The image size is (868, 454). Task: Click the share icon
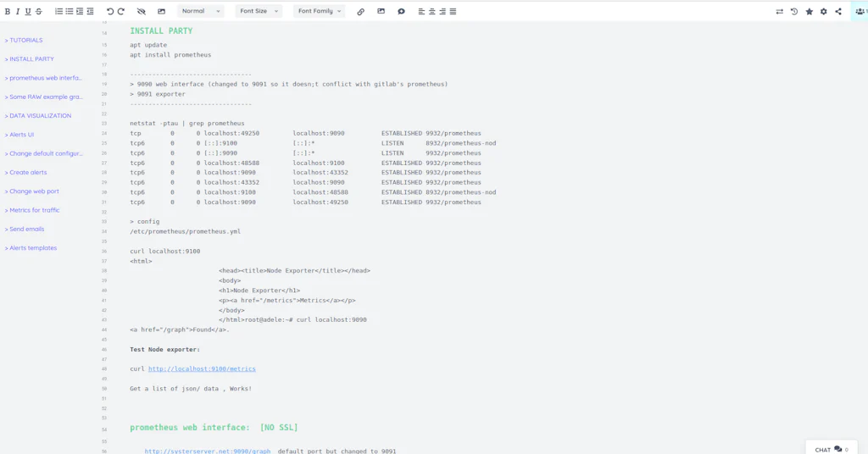[x=838, y=11]
